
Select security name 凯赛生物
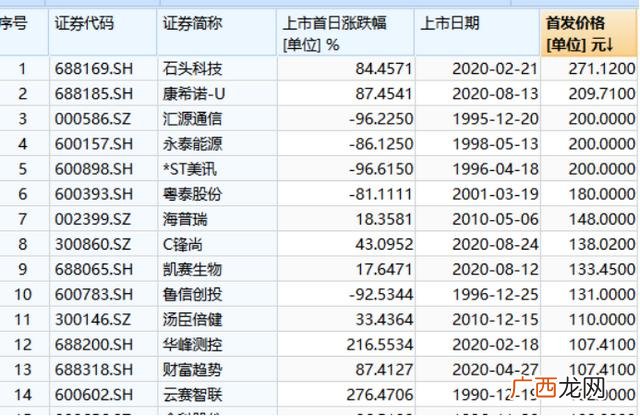coord(192,269)
